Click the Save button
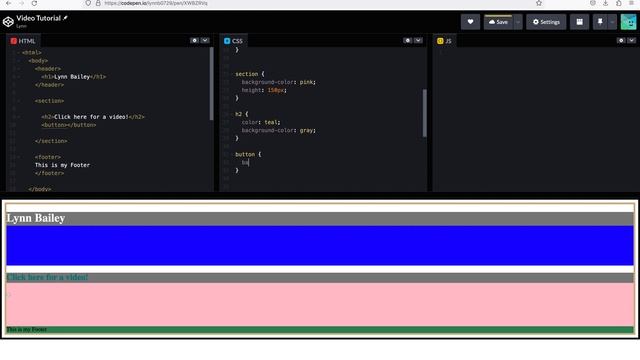 coord(498,22)
